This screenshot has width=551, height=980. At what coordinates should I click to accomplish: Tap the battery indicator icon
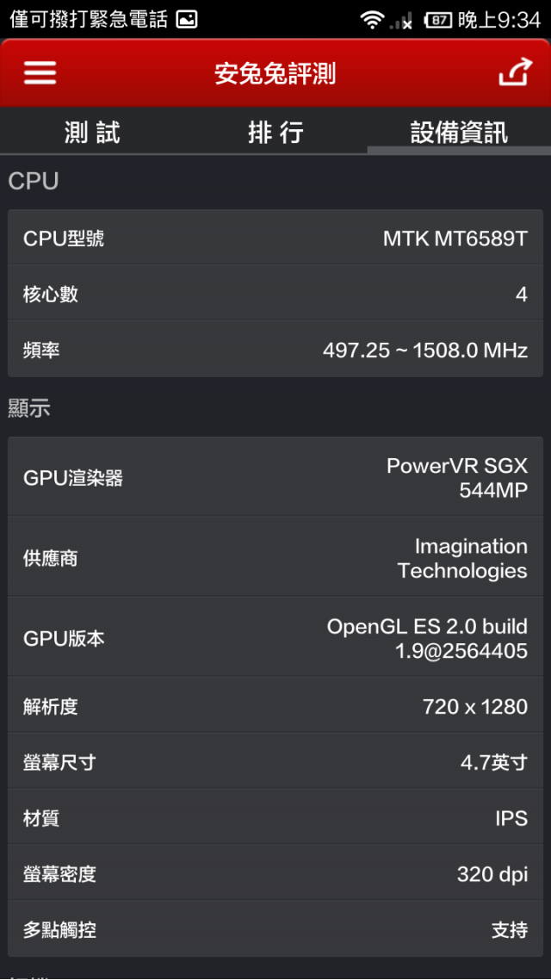pyautogui.click(x=438, y=20)
